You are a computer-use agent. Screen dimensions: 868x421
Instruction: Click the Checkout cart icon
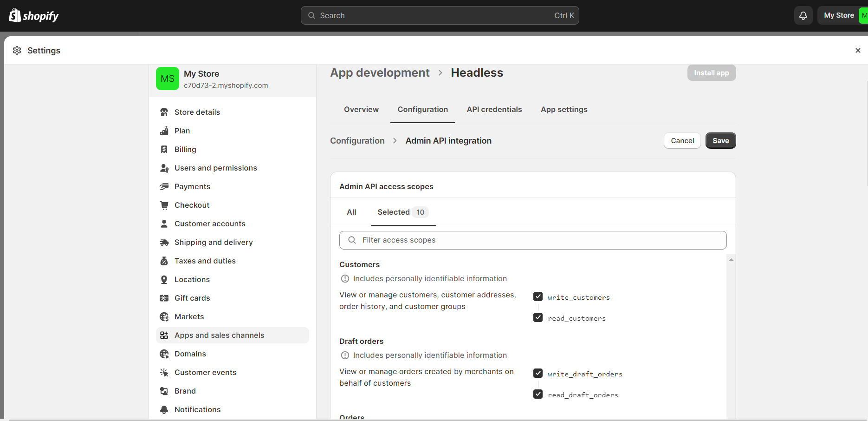click(164, 205)
